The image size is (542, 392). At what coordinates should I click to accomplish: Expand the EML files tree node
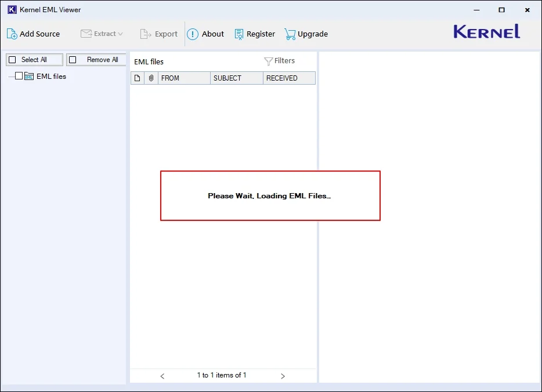coord(11,76)
